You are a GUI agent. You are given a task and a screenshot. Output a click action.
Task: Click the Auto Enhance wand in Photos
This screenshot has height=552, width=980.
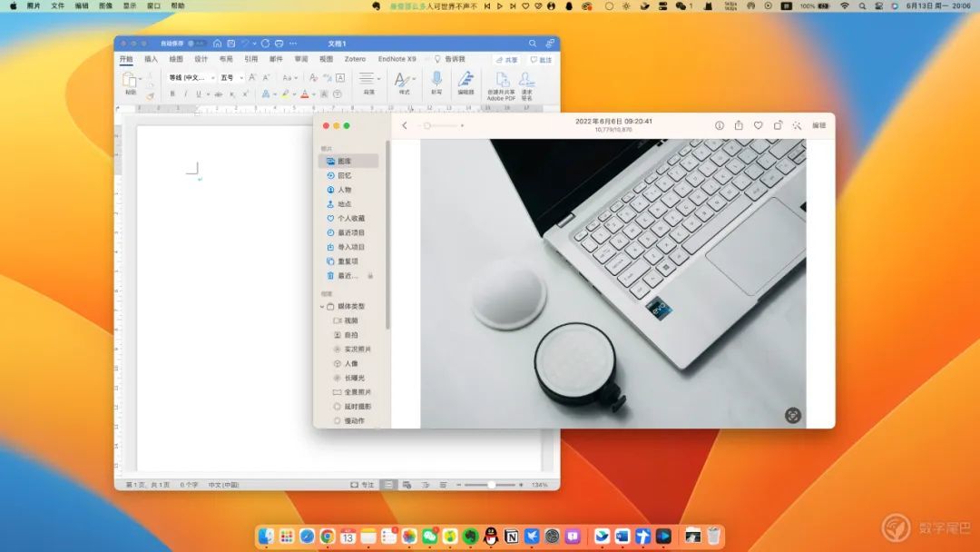(797, 125)
